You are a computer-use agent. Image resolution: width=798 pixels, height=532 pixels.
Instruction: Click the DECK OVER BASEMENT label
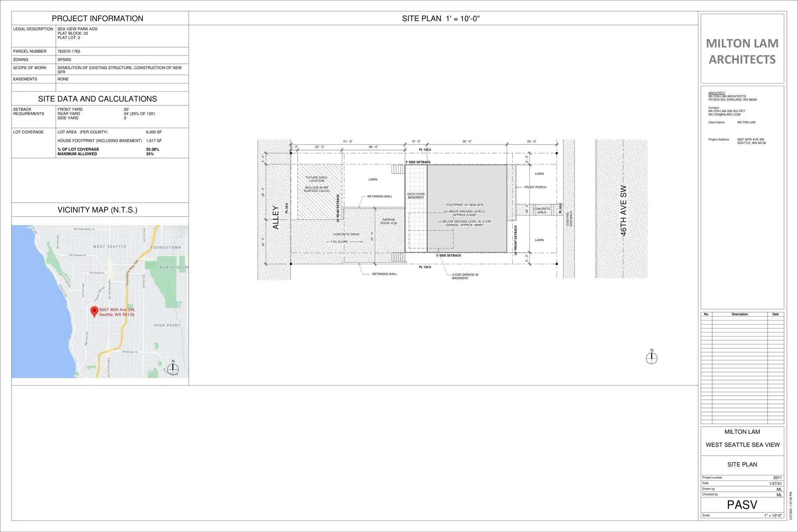[416, 196]
